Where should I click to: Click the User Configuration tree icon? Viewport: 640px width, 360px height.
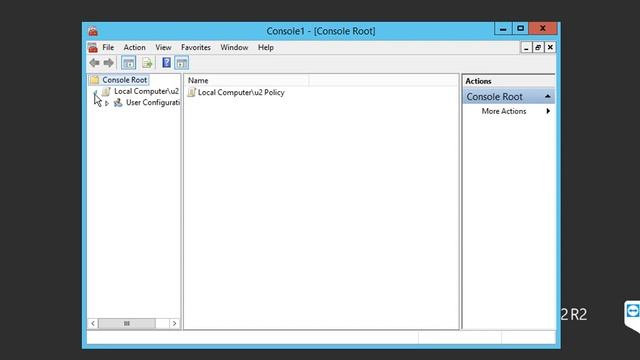[x=118, y=102]
